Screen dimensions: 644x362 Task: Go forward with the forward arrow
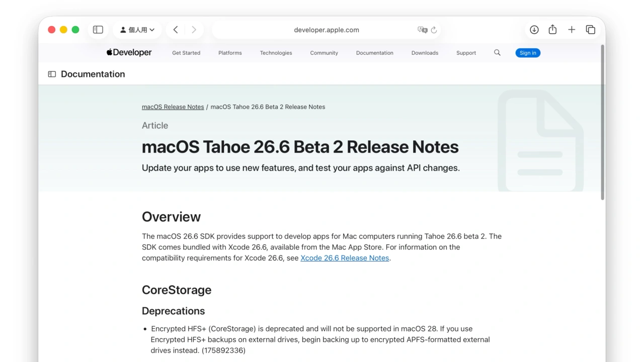tap(194, 30)
